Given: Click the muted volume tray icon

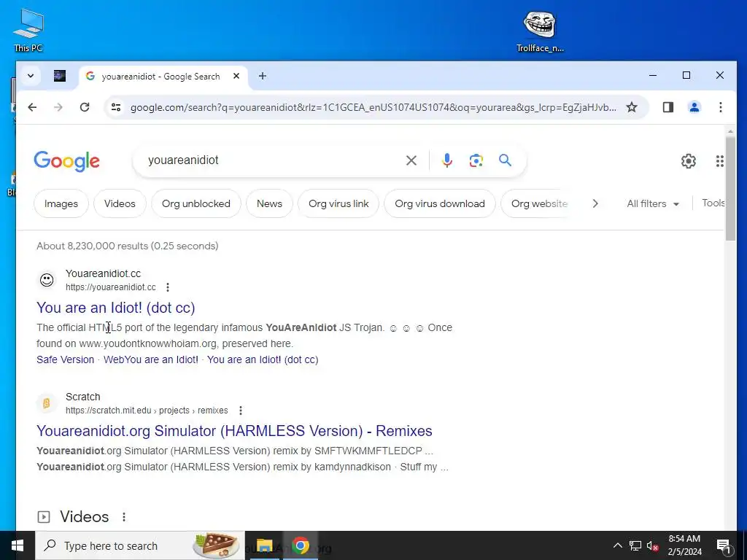Looking at the screenshot, I should click(x=652, y=545).
